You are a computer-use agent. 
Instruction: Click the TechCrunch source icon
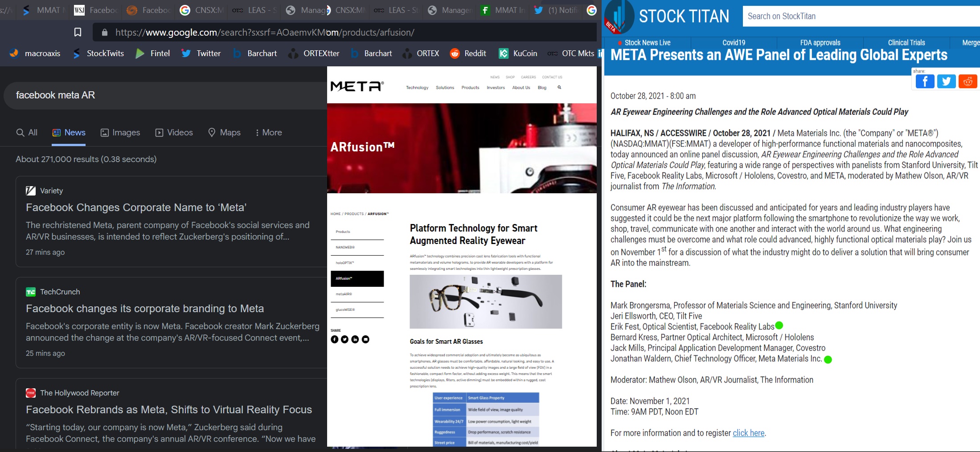31,292
